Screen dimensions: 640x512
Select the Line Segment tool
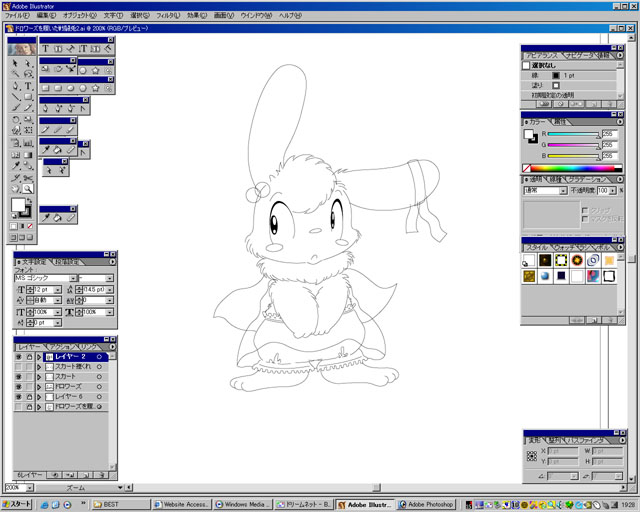pos(16,97)
